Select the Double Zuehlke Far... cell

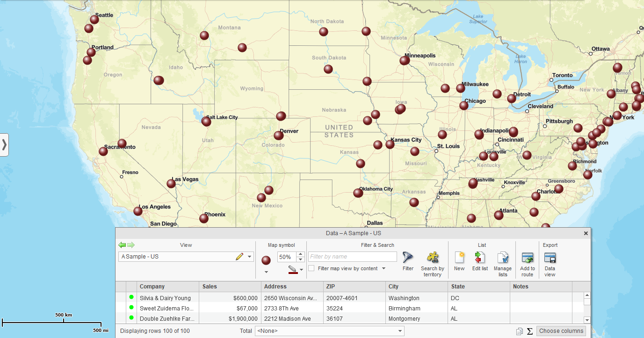click(x=168, y=318)
